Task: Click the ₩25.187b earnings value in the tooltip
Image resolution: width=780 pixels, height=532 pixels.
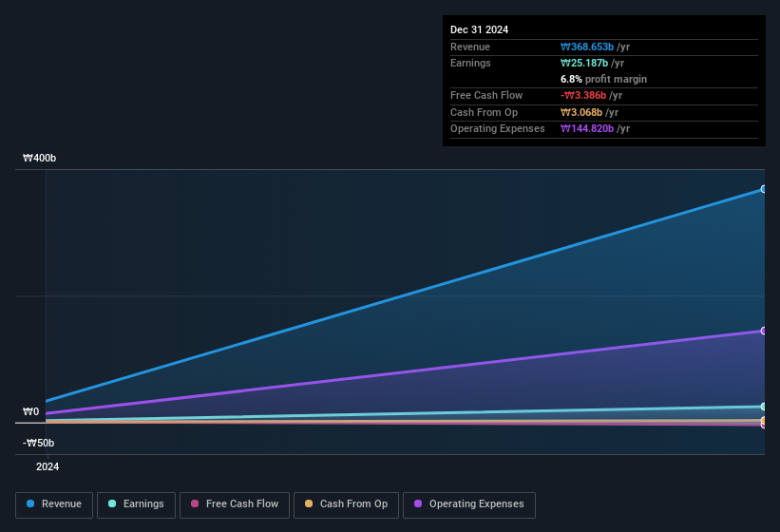Action: click(x=584, y=63)
